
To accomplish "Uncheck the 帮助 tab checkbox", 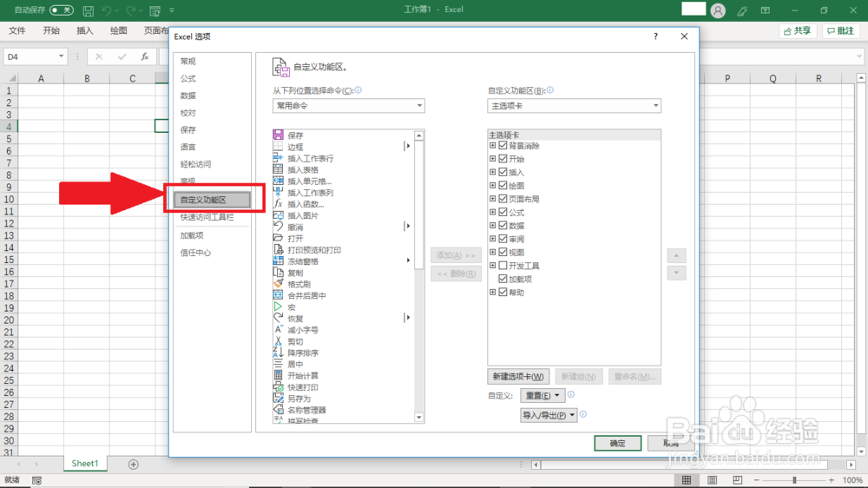I will pyautogui.click(x=503, y=292).
